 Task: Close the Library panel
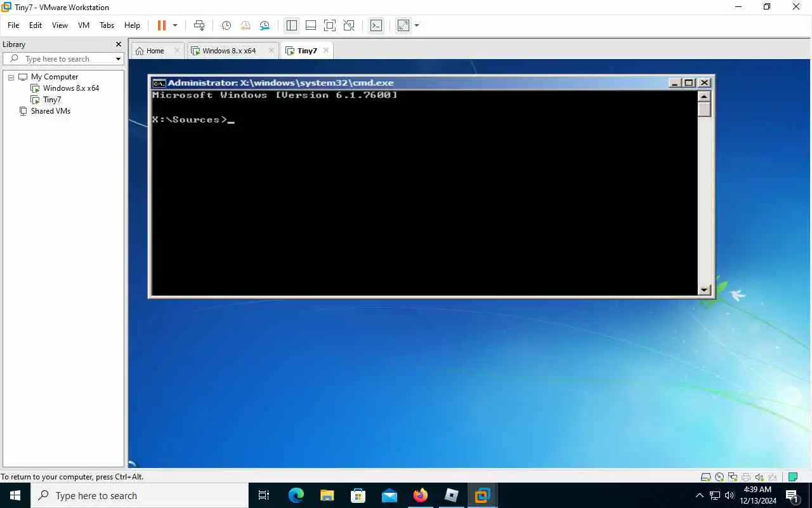coord(118,44)
